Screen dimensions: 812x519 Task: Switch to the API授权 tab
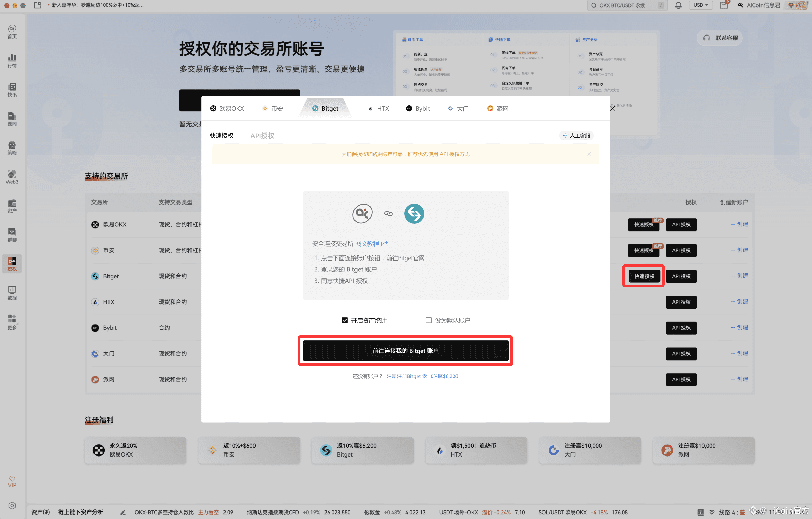pos(262,136)
